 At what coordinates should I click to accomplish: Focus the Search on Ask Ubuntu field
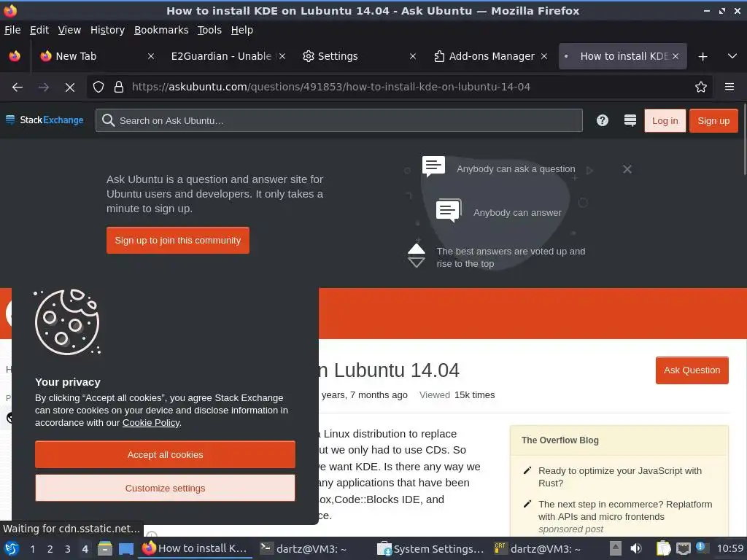point(338,120)
